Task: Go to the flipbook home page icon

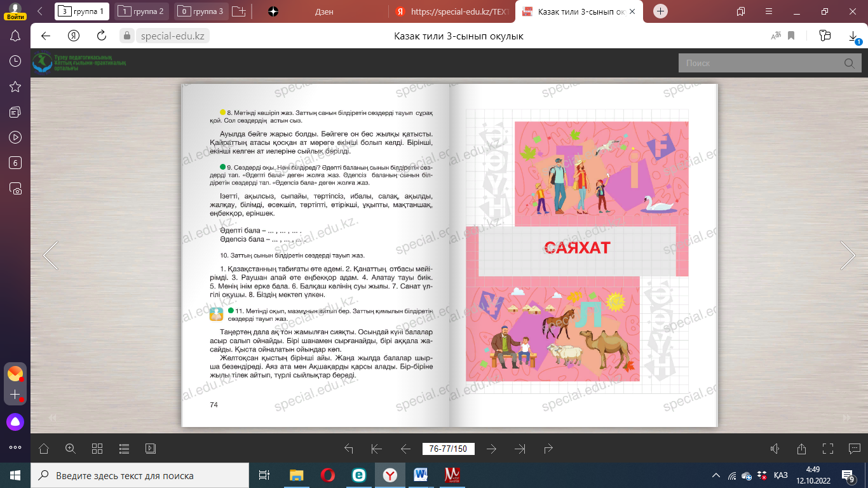Action: pyautogui.click(x=44, y=449)
